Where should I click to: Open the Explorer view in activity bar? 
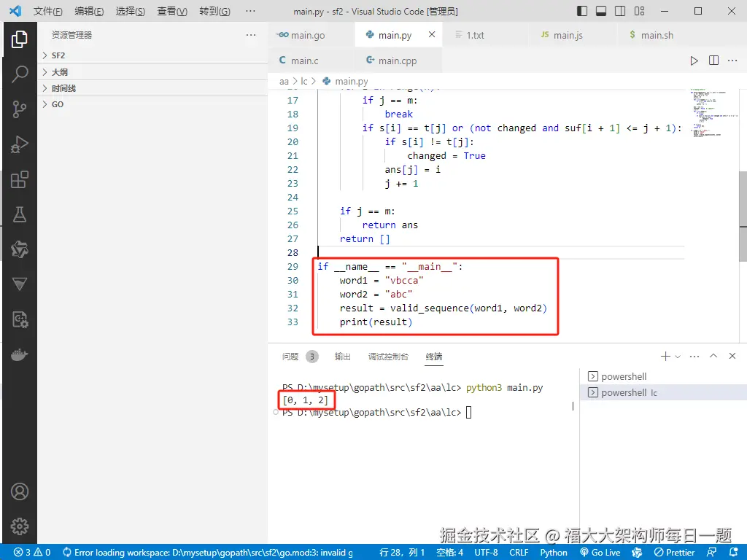click(20, 39)
